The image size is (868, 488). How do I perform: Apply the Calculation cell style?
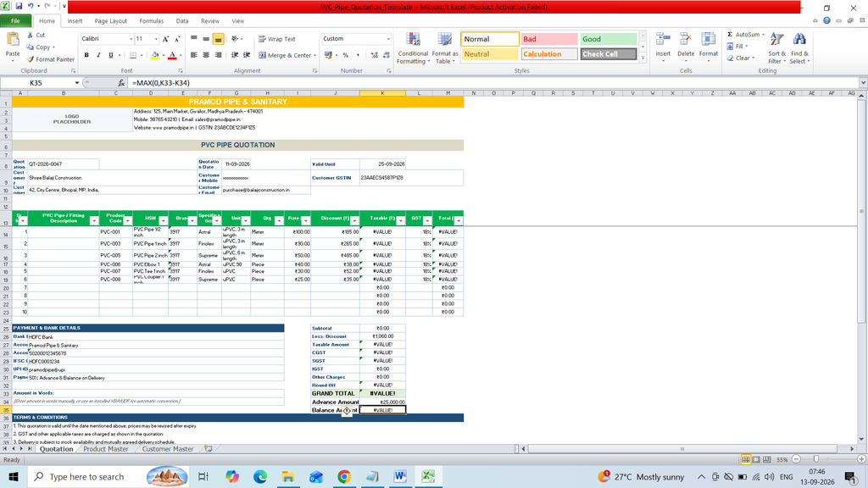[549, 54]
